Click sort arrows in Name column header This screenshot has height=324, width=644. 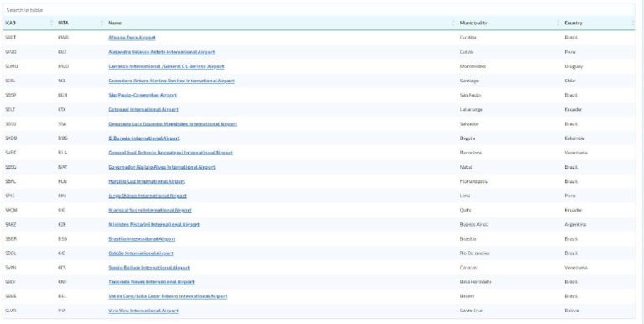[x=454, y=23]
